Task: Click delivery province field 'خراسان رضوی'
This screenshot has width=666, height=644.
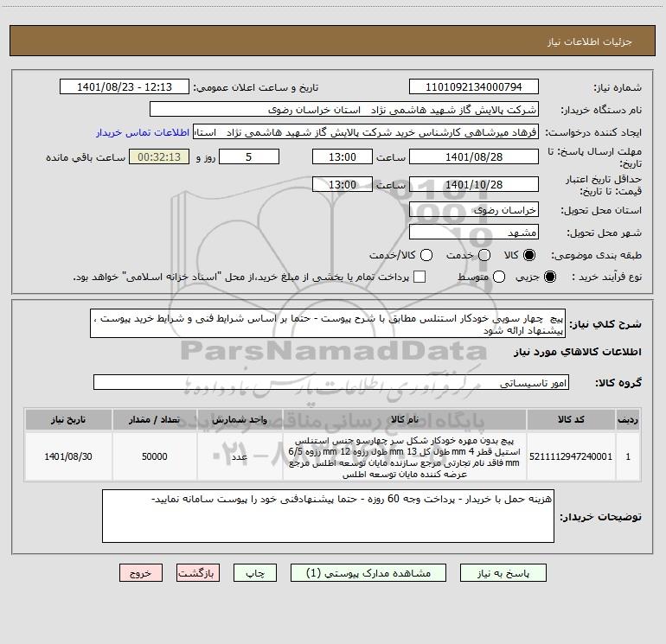Action: pos(474,210)
